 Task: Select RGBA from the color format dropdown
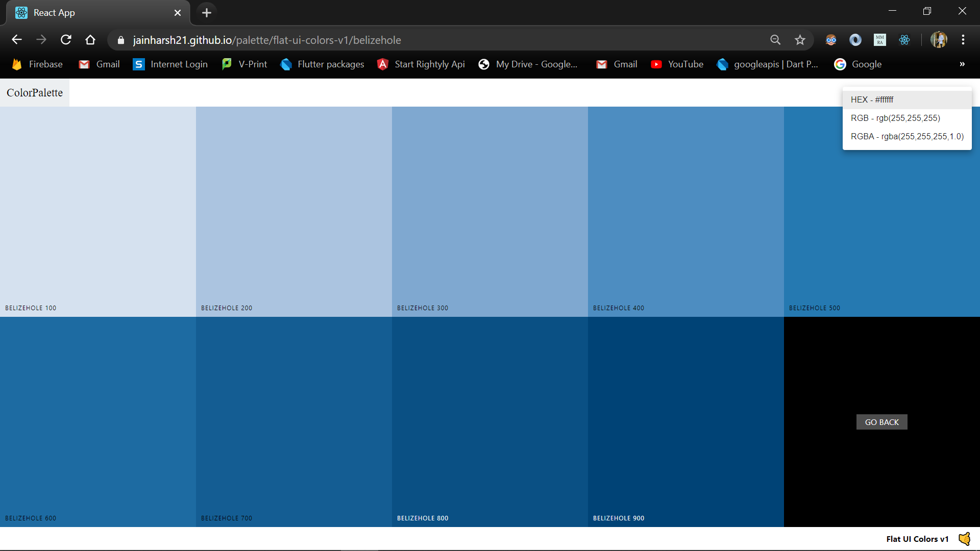click(x=907, y=136)
